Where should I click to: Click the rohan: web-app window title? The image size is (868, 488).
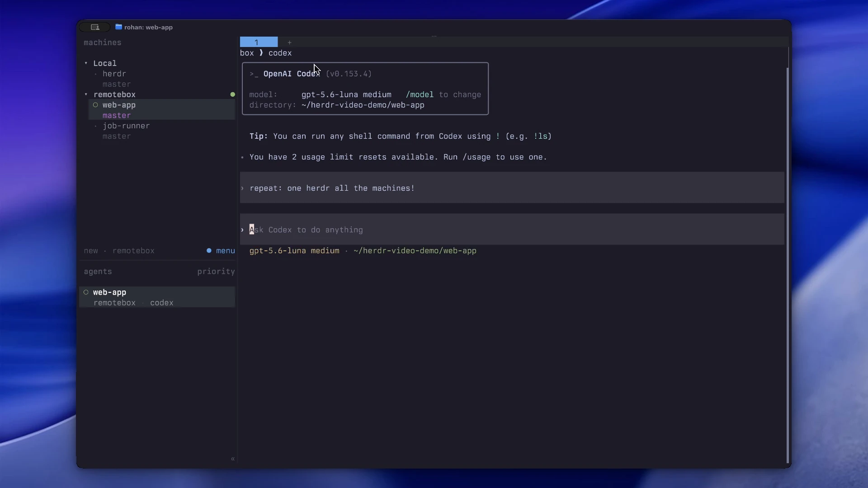click(148, 27)
